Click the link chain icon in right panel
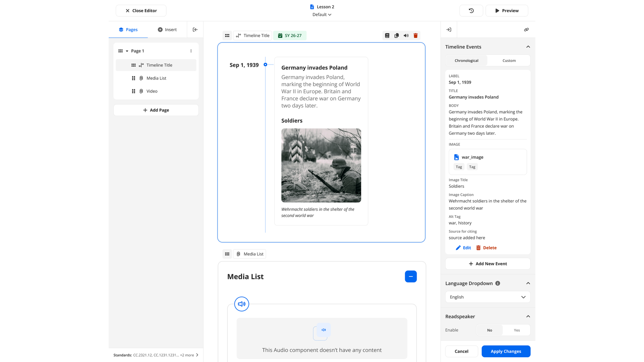Viewport: 644px width, 362px height. 526,29
